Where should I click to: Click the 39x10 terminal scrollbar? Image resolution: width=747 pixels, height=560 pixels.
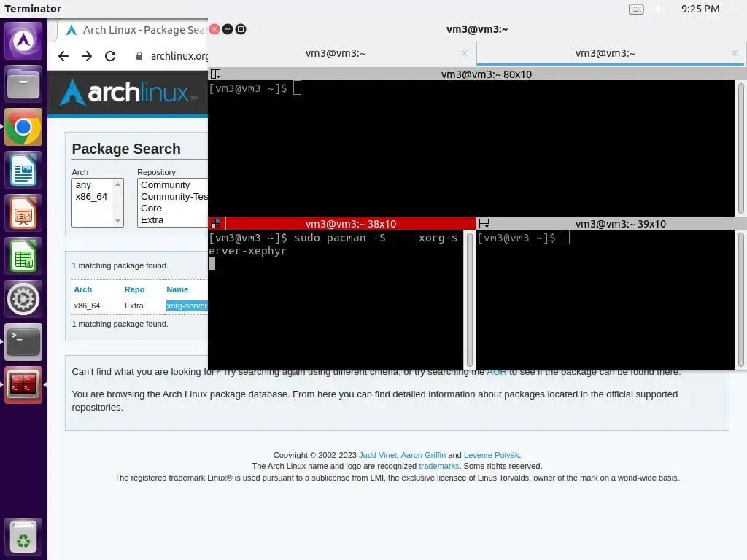[x=741, y=300]
